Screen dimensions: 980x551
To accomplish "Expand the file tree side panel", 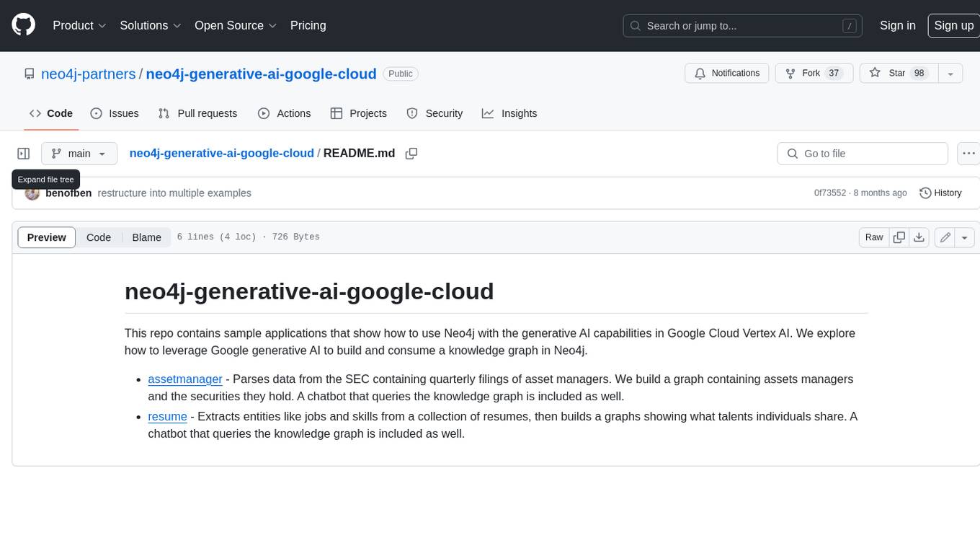I will [x=24, y=154].
